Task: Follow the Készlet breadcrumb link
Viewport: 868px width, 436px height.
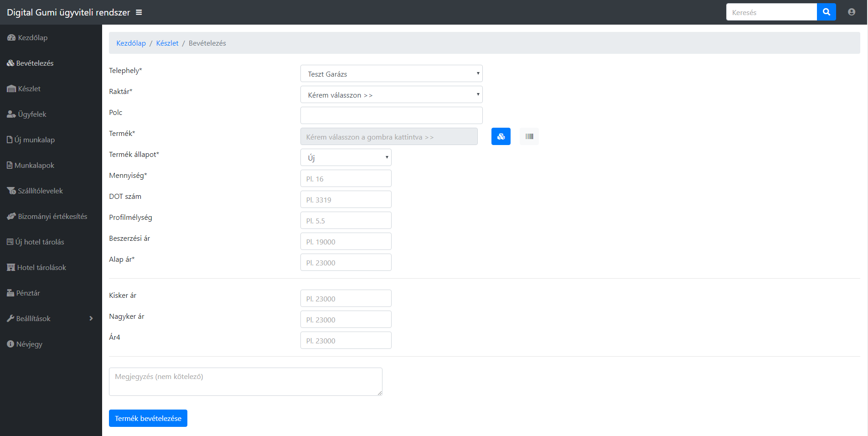Action: tap(167, 43)
